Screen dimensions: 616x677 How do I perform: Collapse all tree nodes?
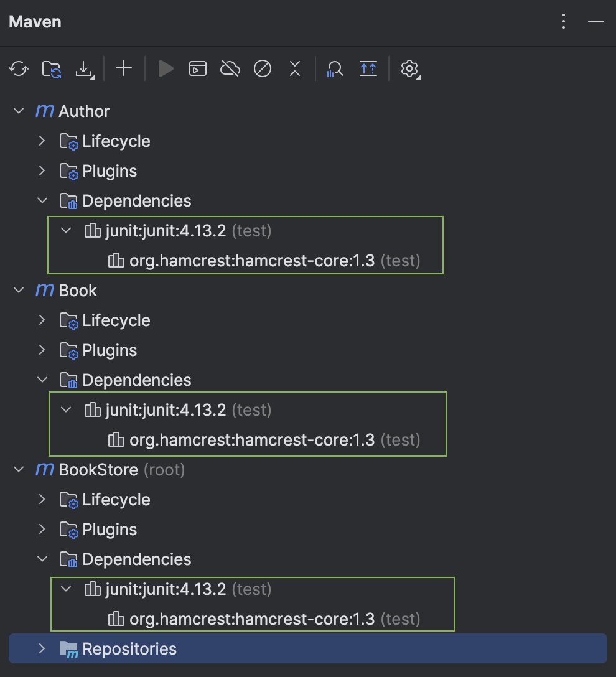coord(294,68)
